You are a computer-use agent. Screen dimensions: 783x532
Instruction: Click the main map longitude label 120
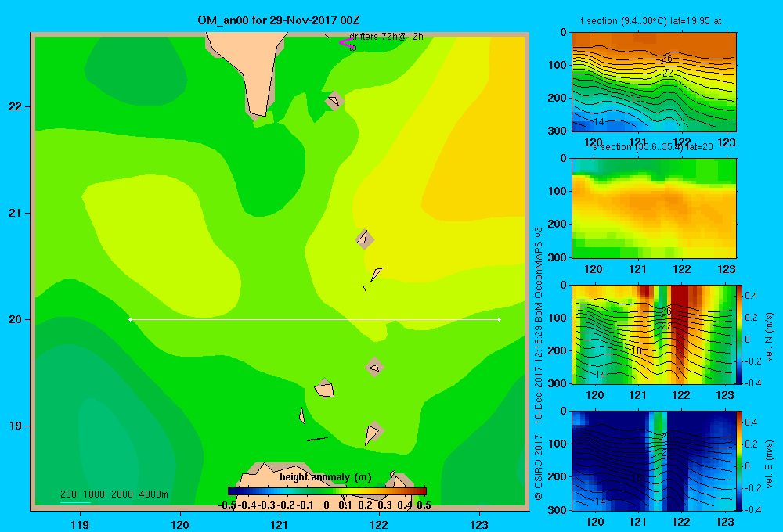point(180,525)
